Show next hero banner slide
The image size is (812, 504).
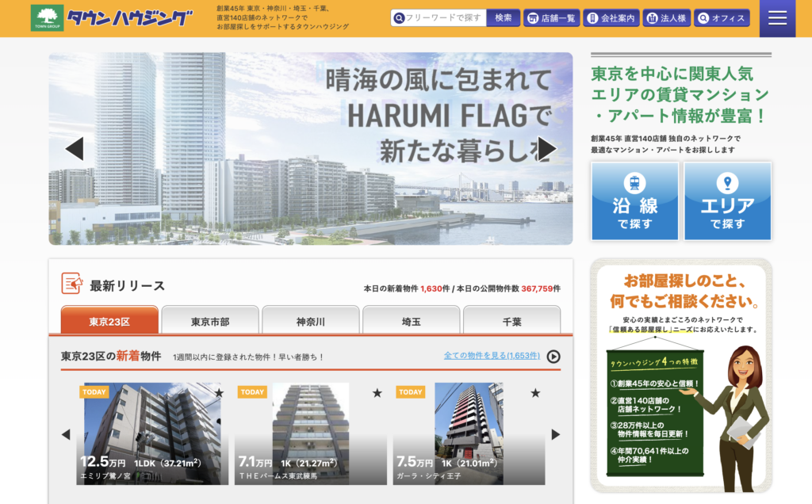tap(547, 148)
